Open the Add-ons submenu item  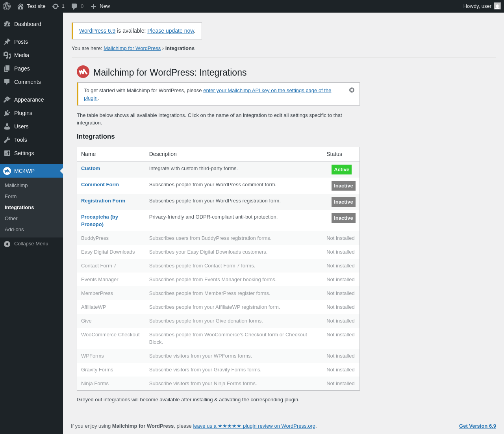(14, 230)
